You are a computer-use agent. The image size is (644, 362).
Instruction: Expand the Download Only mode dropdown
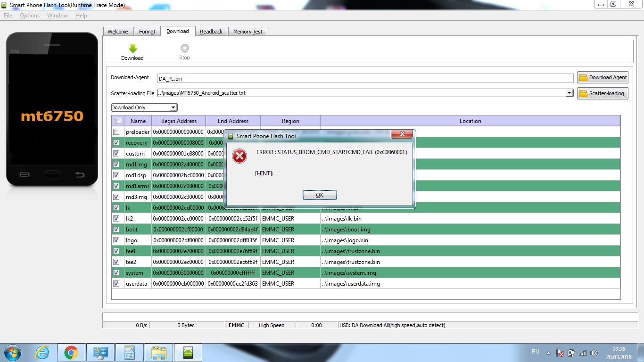(173, 107)
